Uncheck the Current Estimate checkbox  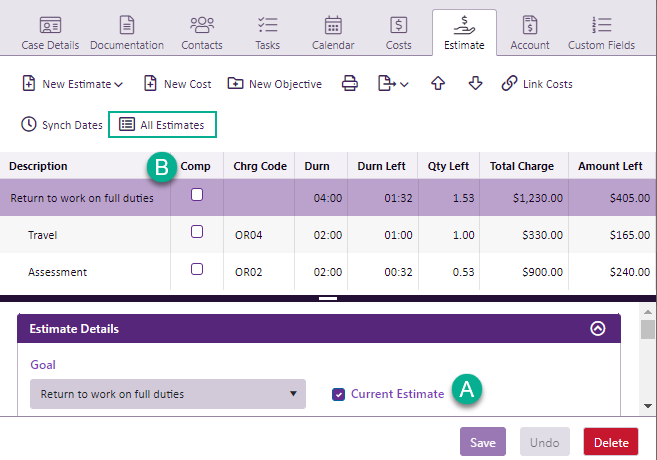338,394
